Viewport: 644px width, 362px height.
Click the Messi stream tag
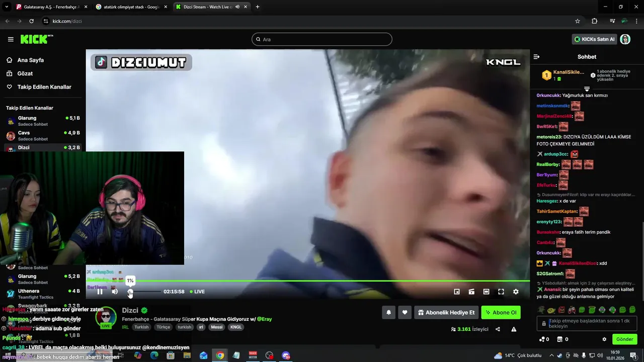pyautogui.click(x=217, y=327)
